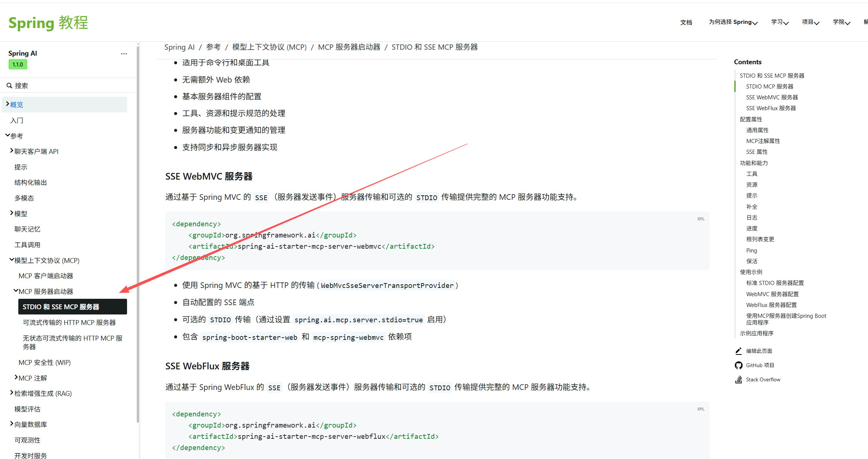Open 无状态可流式传输的 HTTP MCP 服务器 page
The image size is (868, 459).
pos(73,342)
